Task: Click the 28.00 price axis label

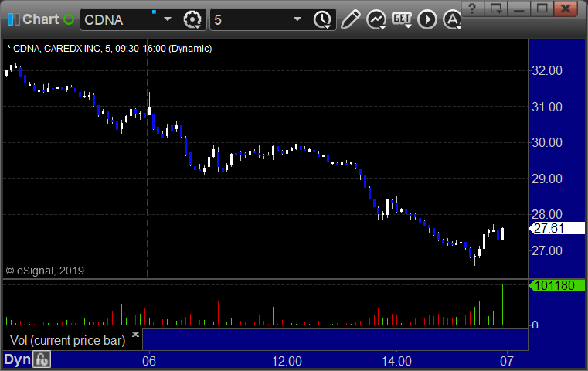Action: tap(547, 215)
